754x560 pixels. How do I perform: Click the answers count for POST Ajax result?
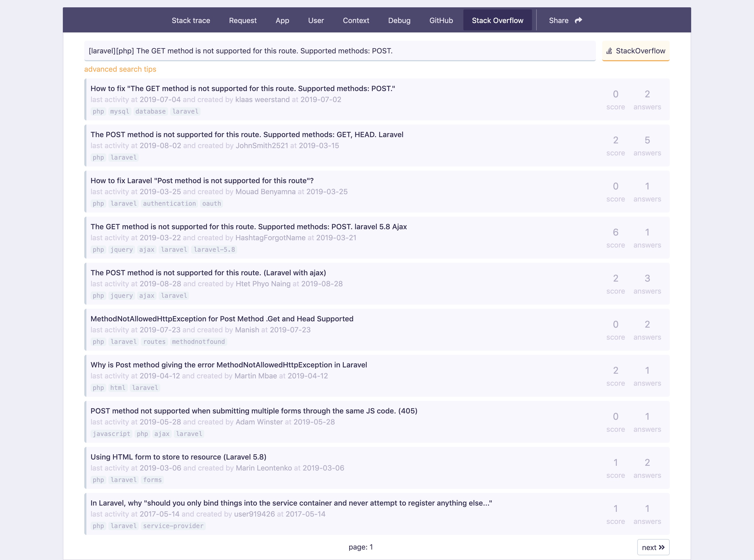click(647, 278)
